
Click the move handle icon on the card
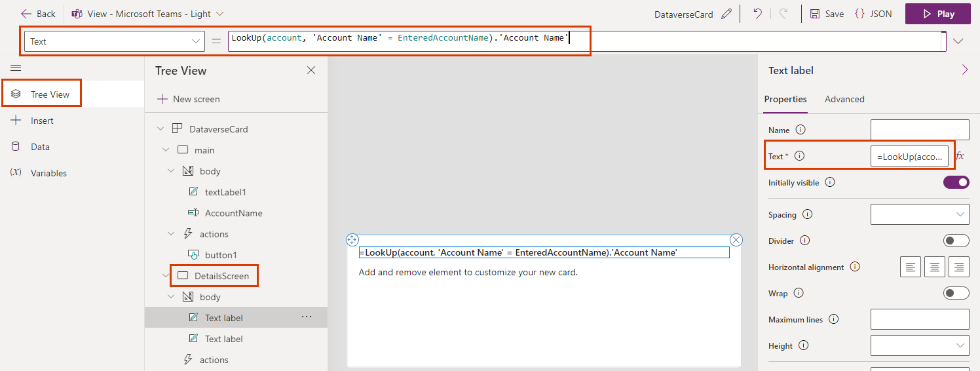(x=352, y=240)
